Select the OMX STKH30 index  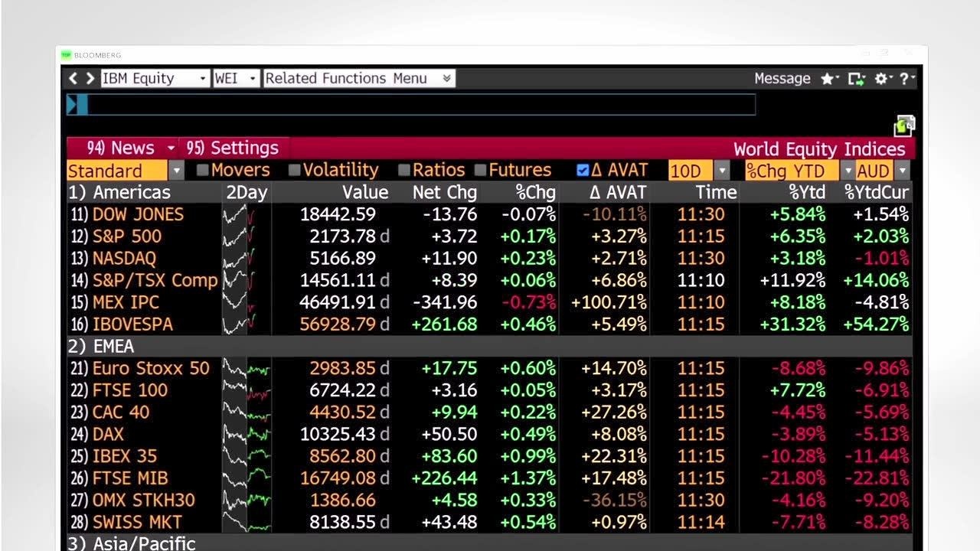click(x=143, y=500)
